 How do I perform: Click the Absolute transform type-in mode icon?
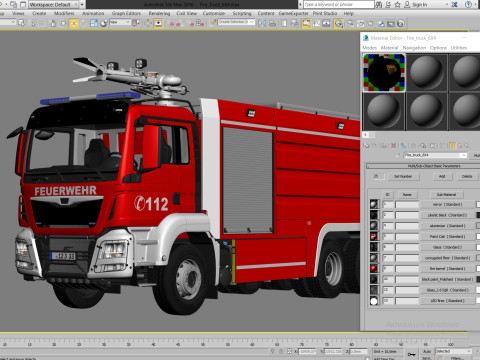(289, 351)
